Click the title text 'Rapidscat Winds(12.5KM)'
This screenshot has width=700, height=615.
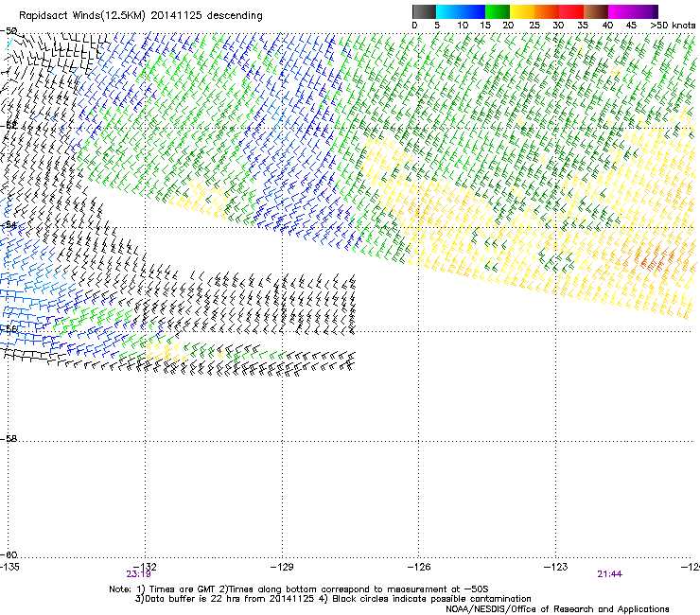pos(82,16)
